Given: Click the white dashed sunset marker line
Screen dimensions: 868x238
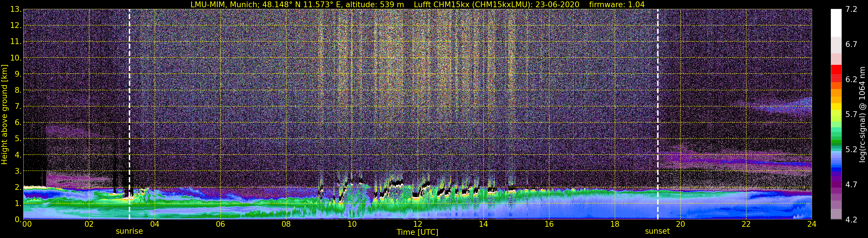Looking at the screenshot, I should tap(658, 114).
